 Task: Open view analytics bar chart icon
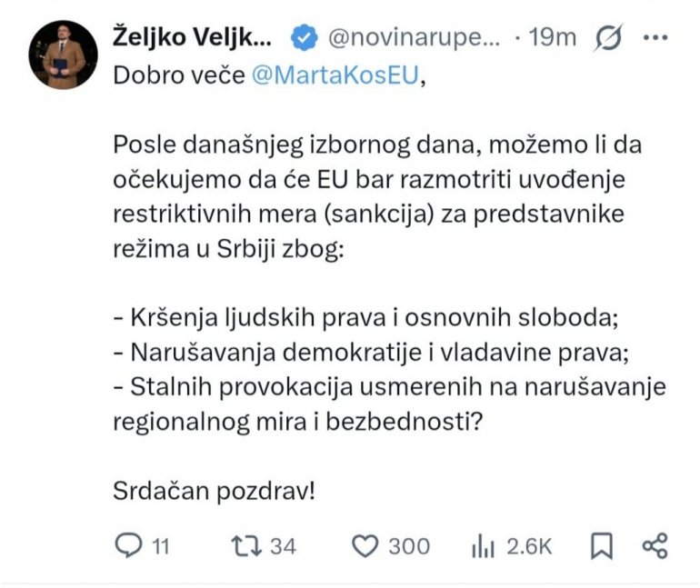[482, 545]
